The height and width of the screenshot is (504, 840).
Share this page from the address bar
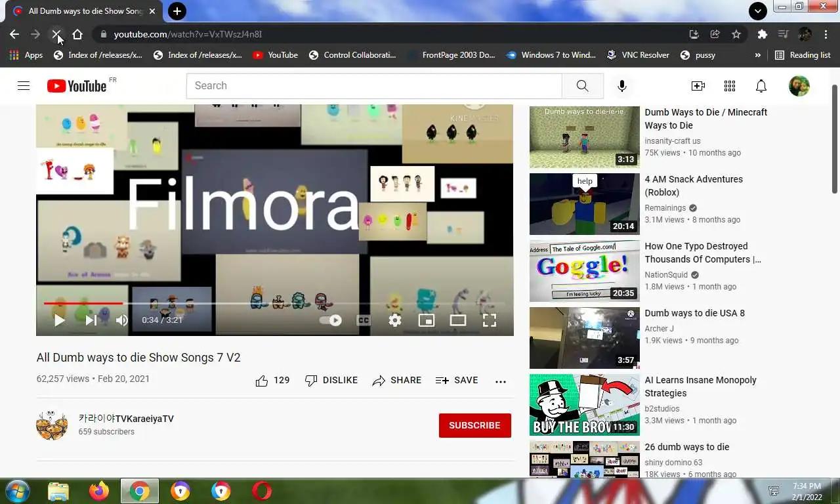(715, 34)
